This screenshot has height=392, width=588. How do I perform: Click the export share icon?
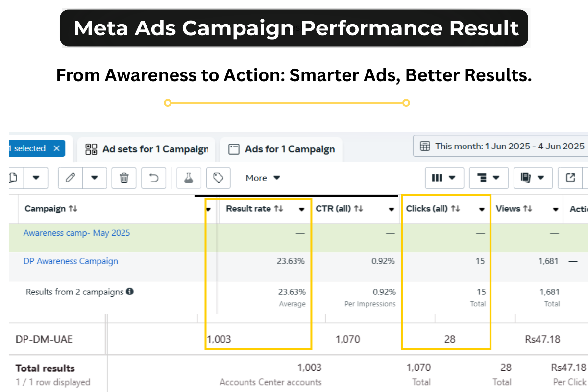point(570,178)
